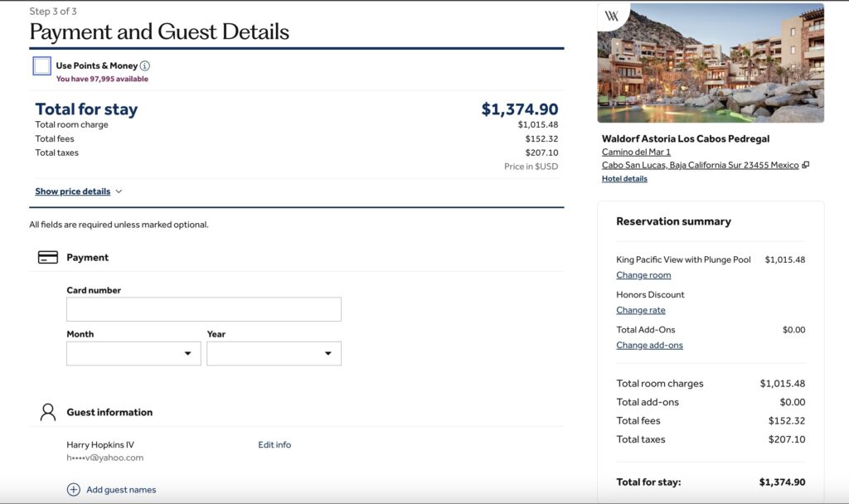Click into the Card number field
849x504 pixels.
tap(203, 309)
